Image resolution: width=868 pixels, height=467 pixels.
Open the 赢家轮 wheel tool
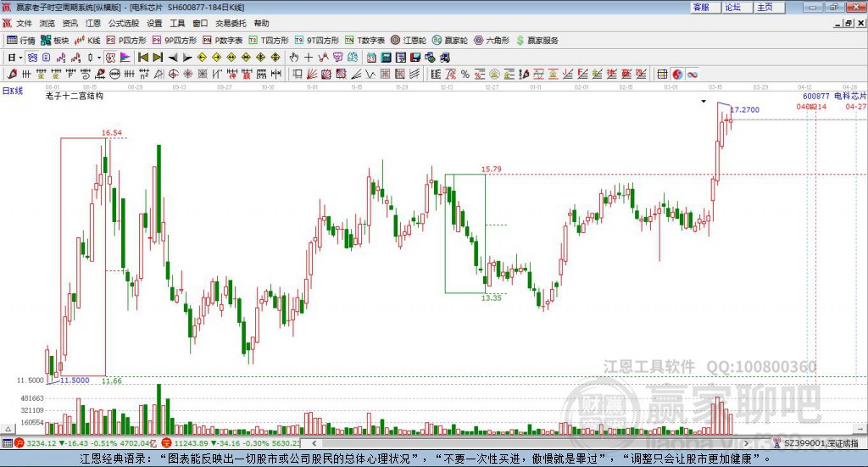[x=450, y=41]
